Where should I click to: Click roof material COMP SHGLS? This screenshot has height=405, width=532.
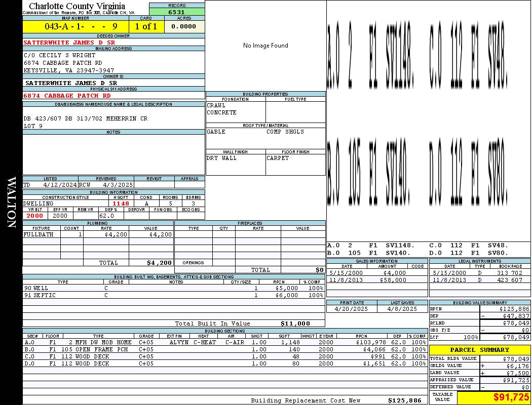[x=285, y=132]
